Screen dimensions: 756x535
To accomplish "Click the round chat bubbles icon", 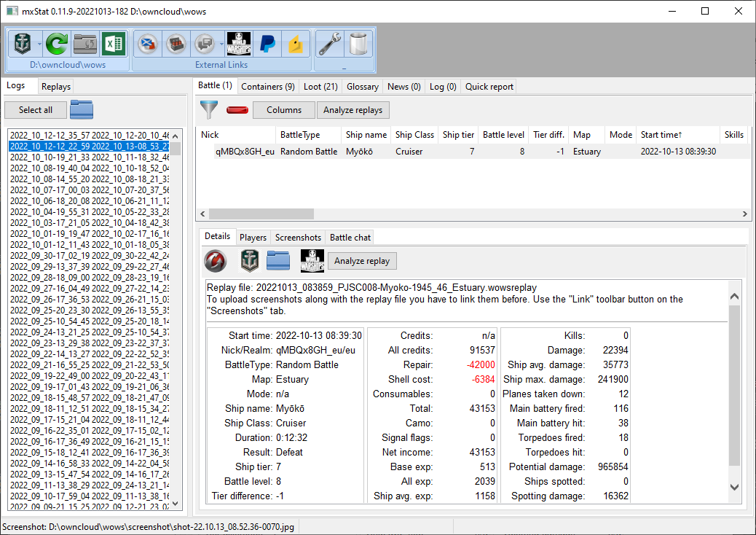I will [x=205, y=44].
